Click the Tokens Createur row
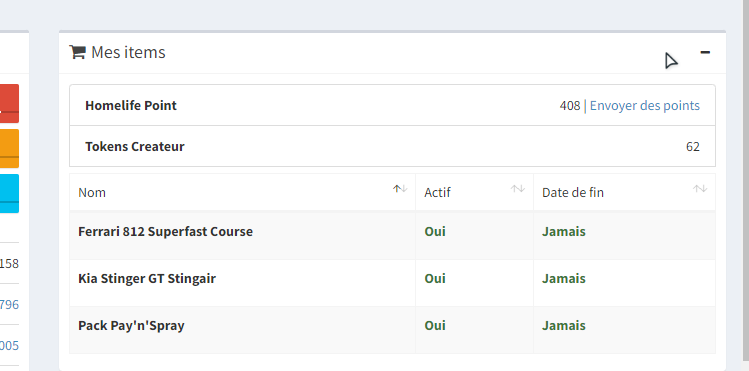 (x=392, y=147)
